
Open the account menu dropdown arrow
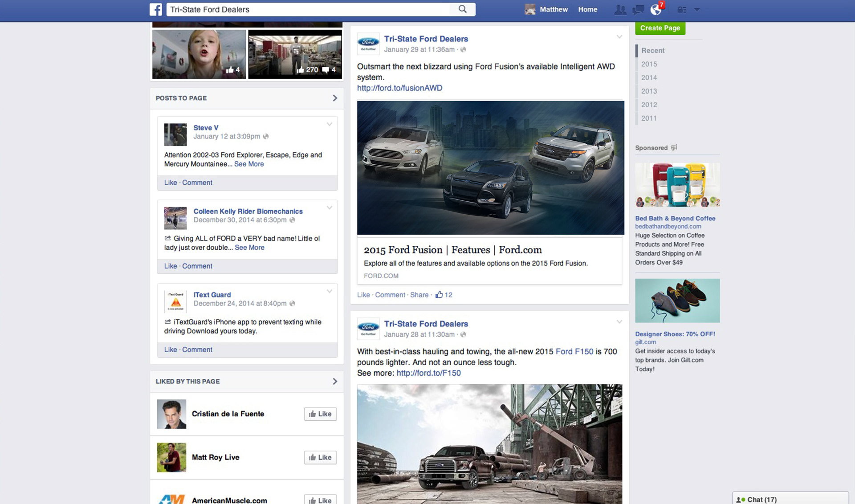(x=697, y=9)
